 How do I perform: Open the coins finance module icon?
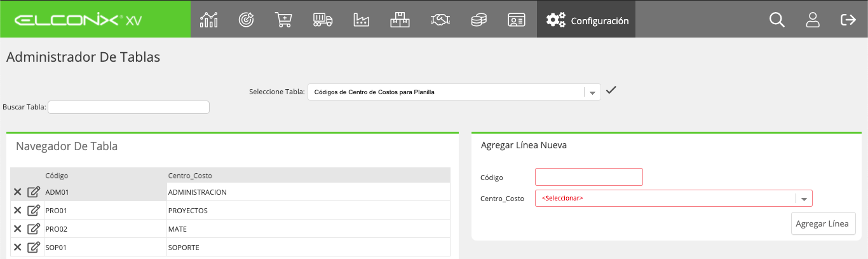click(478, 20)
